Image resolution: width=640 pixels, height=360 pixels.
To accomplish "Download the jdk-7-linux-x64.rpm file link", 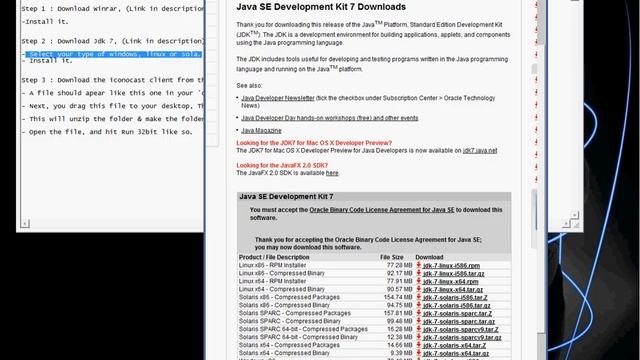I will pos(451,281).
